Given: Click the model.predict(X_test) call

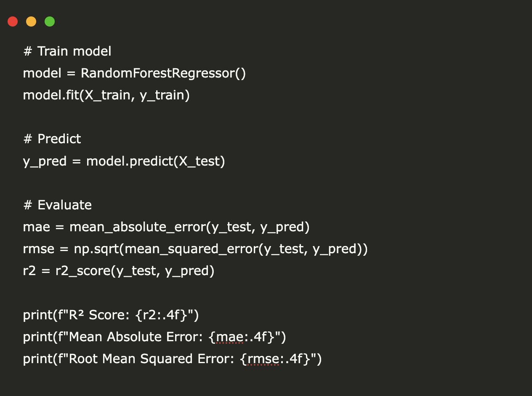Looking at the screenshot, I should tap(155, 161).
